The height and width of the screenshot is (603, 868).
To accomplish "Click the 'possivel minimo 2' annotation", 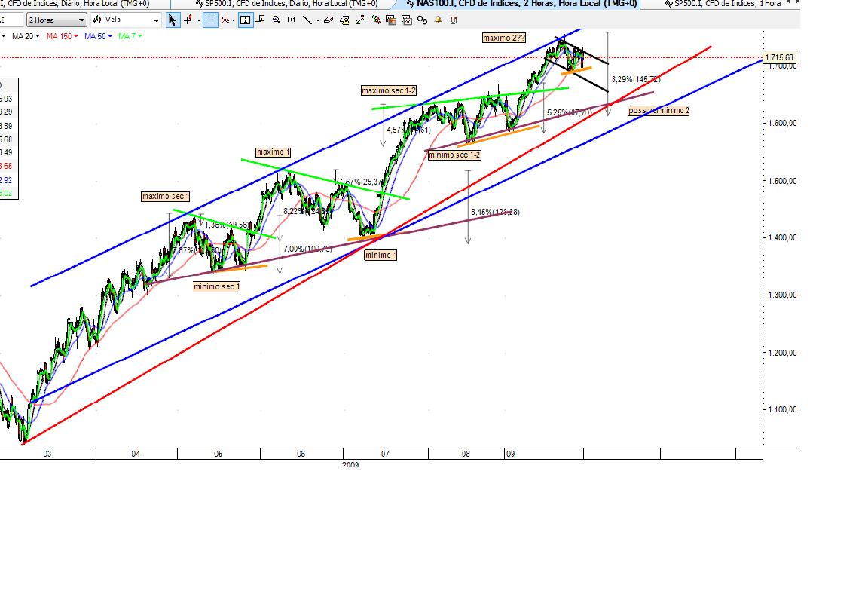I will pyautogui.click(x=659, y=111).
